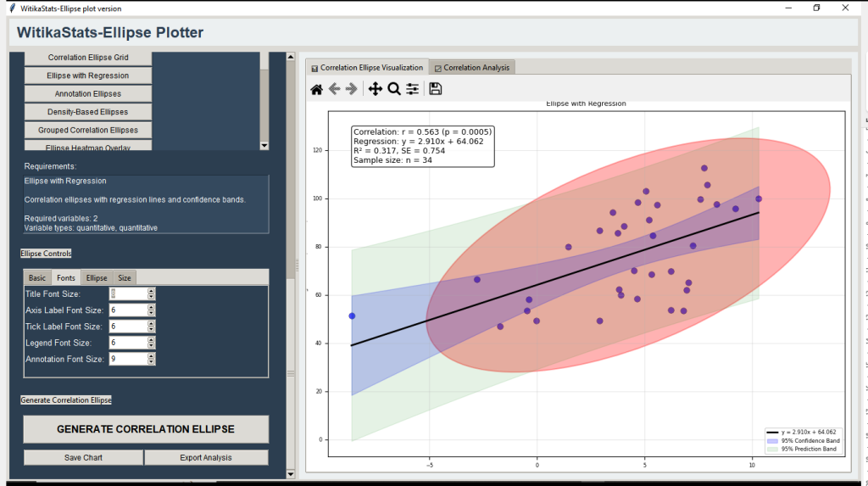Increase Tick Label Font Size stepper

coord(151,324)
